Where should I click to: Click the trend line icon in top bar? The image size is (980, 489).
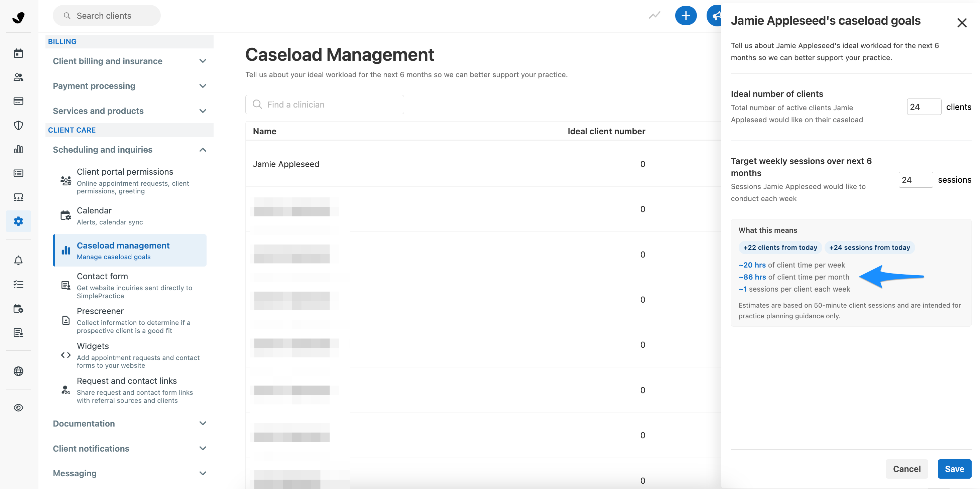(654, 16)
